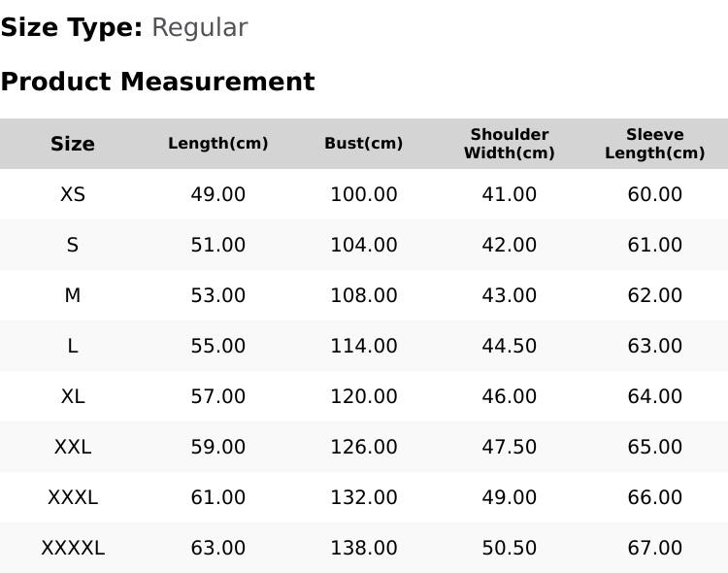728x573 pixels.
Task: Click the 67.00 sleeve length value
Action: tap(654, 548)
